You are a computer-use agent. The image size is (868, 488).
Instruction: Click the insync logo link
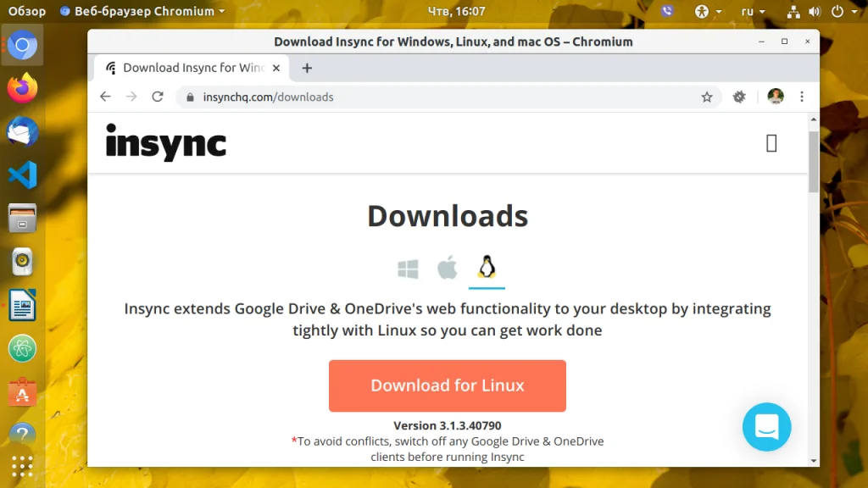[166, 142]
